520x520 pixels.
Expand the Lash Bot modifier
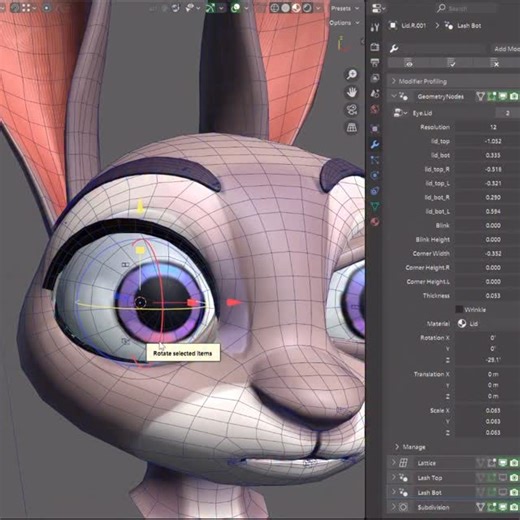point(394,492)
